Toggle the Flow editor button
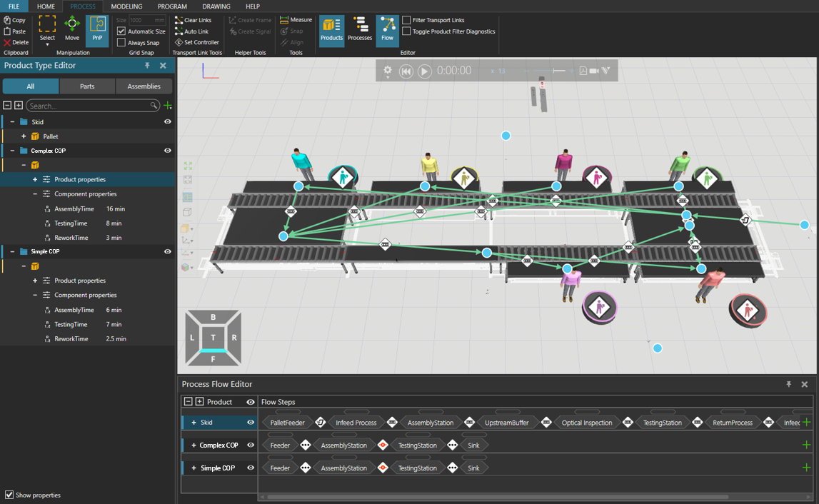The image size is (819, 504). [387, 30]
